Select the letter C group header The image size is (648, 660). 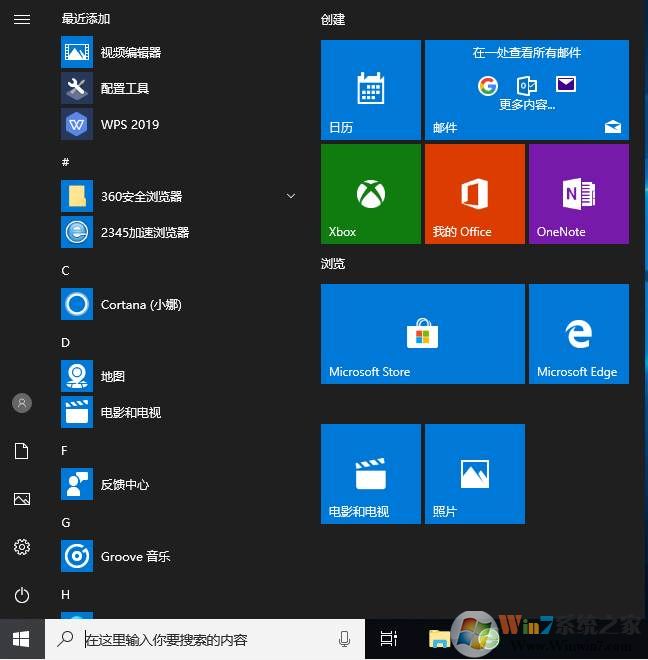click(x=66, y=270)
